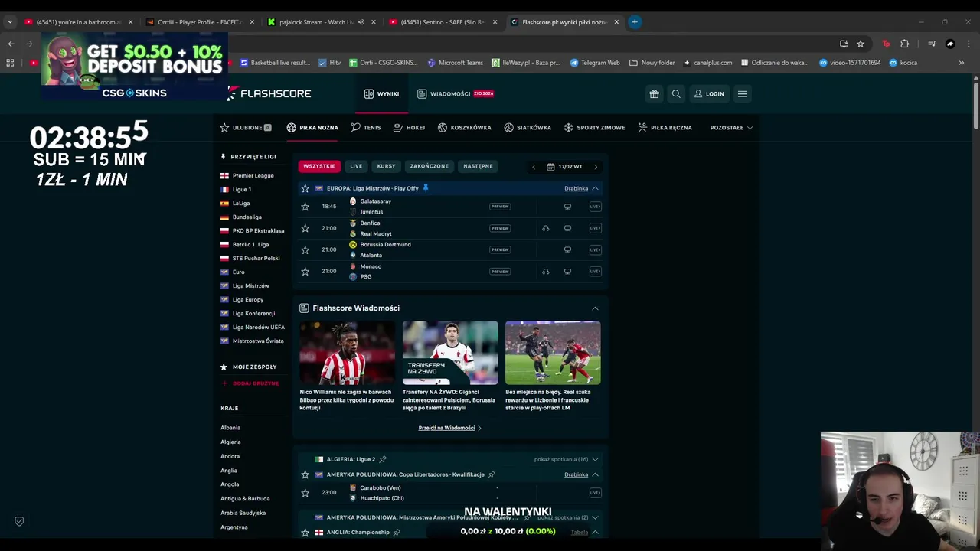Image resolution: width=980 pixels, height=551 pixels.
Task: Click Dodaj drużynę under Moje Zespoły
Action: (x=250, y=383)
